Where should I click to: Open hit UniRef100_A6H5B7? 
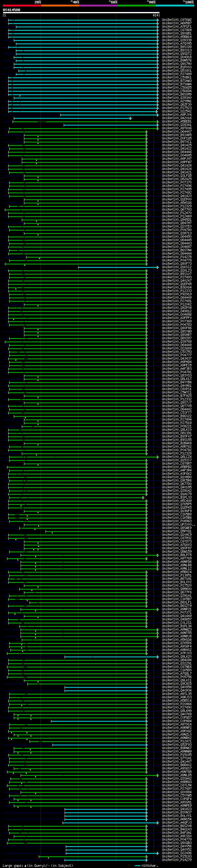[177, 23]
